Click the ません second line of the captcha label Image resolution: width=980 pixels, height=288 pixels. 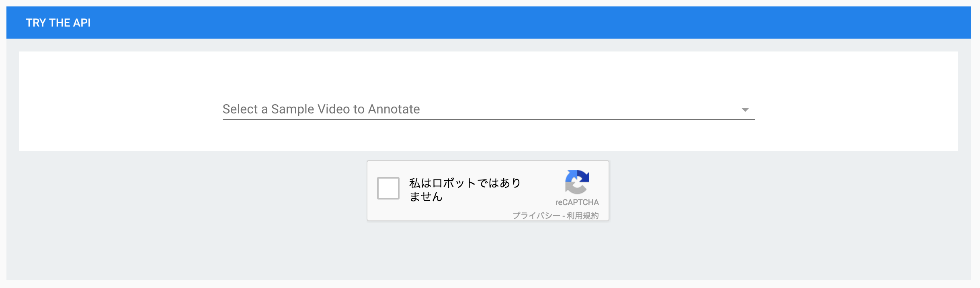click(426, 197)
